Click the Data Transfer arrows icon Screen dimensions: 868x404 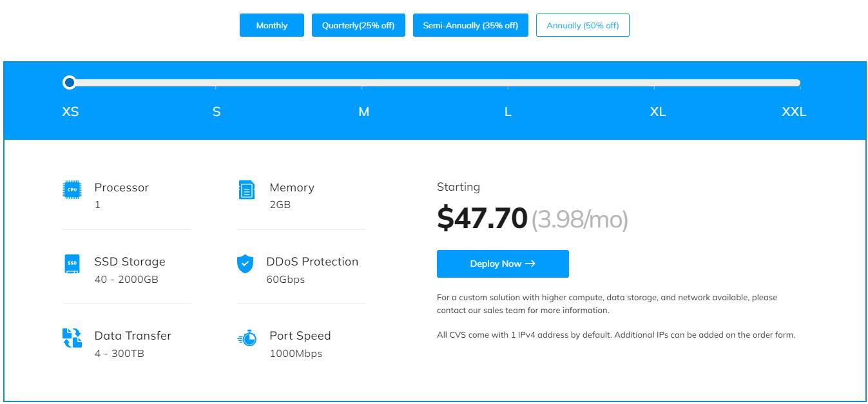[72, 338]
